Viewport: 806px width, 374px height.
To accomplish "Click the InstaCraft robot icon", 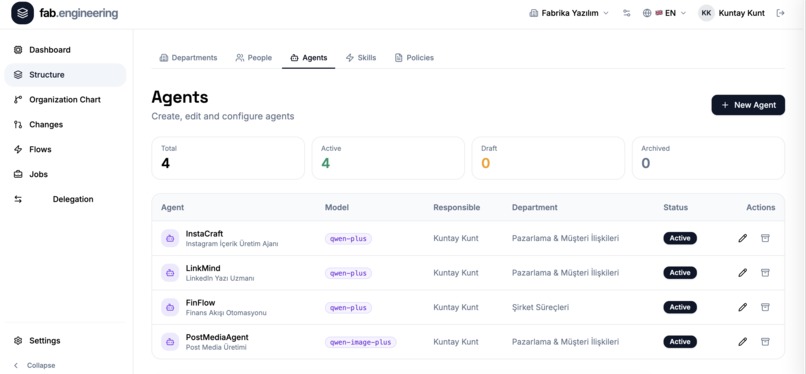I will tap(170, 238).
